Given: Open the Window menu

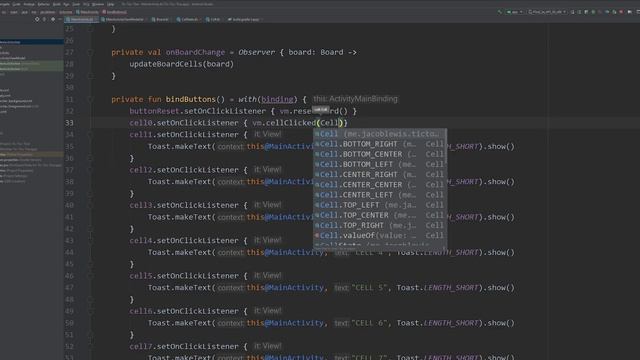Looking at the screenshot, I should coord(98,4).
